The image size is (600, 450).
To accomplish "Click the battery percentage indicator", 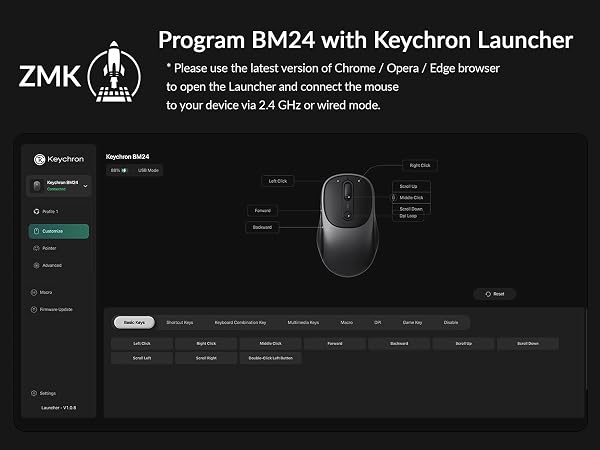I will click(119, 170).
